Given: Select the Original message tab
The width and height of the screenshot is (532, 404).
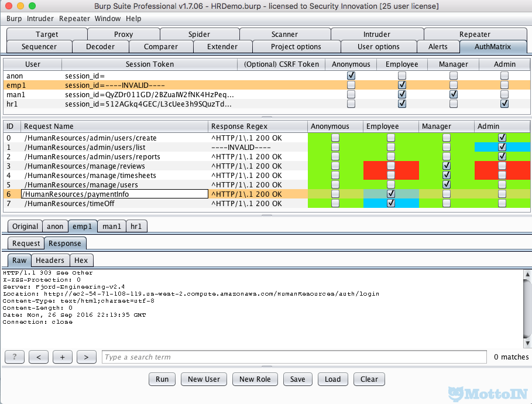Looking at the screenshot, I should click(x=25, y=227).
